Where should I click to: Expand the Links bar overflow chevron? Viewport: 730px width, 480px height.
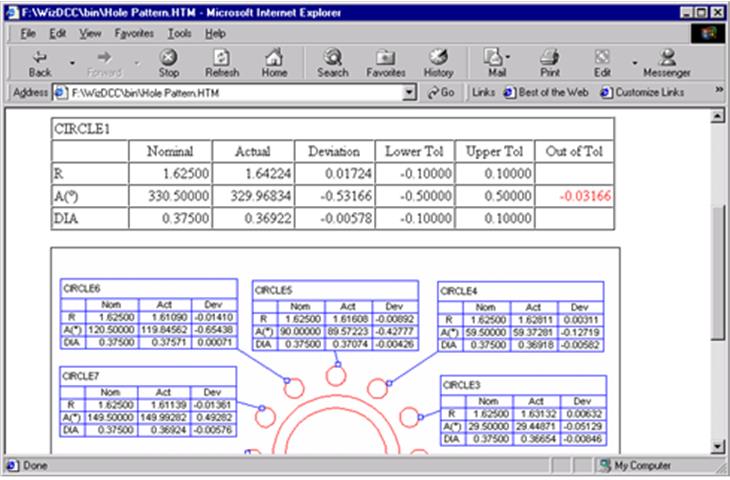(x=719, y=89)
